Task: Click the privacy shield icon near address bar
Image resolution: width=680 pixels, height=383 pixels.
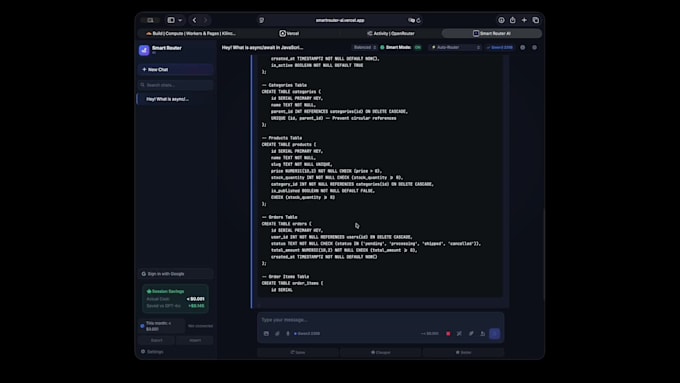Action: pyautogui.click(x=262, y=20)
